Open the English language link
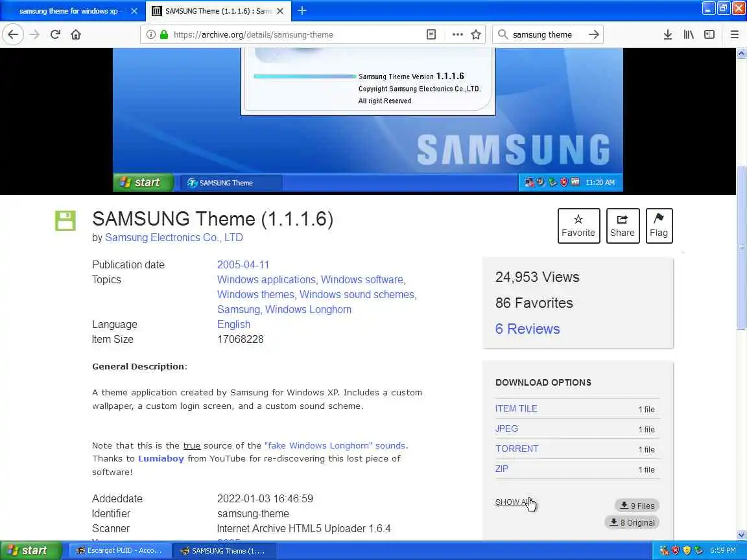This screenshot has width=747, height=560. (233, 324)
